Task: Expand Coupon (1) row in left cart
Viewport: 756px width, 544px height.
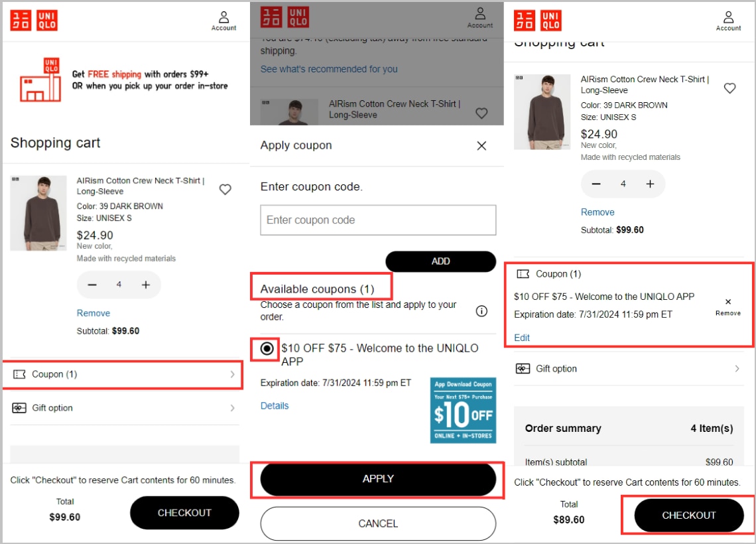Action: [x=123, y=375]
